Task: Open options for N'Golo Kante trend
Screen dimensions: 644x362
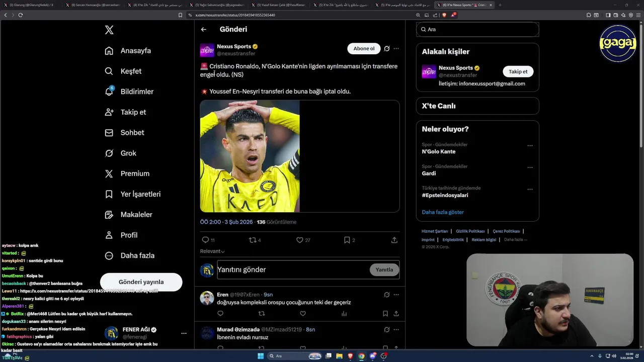Action: click(x=530, y=146)
